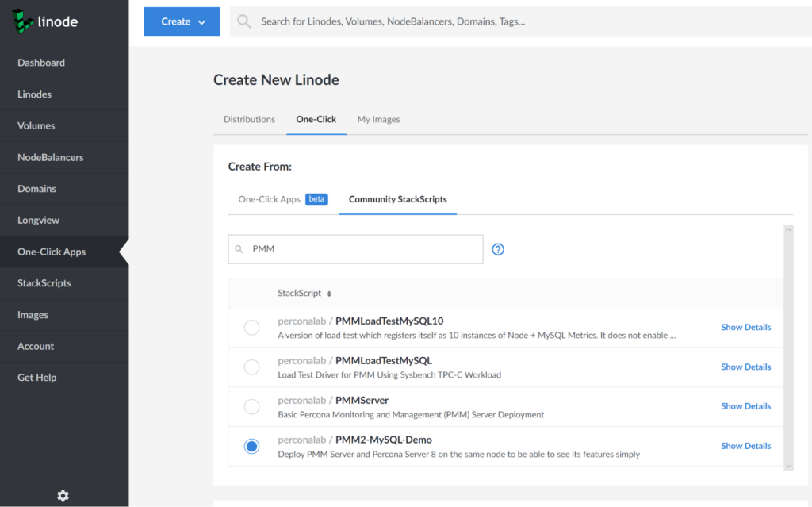The height and width of the screenshot is (507, 812).
Task: Click the magnifier icon in top search bar
Action: 244,21
